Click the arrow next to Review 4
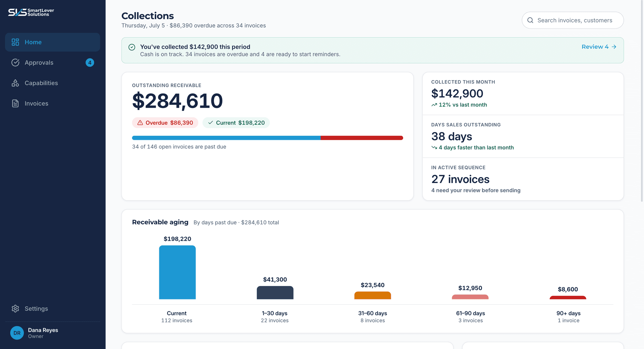This screenshot has height=349, width=644. (614, 47)
